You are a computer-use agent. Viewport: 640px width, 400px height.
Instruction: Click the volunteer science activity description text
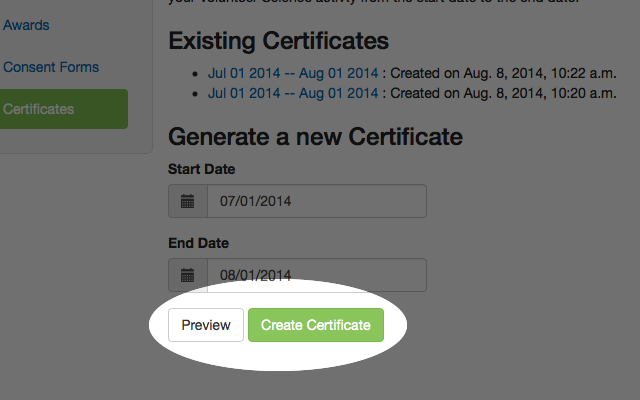[x=400, y=4]
